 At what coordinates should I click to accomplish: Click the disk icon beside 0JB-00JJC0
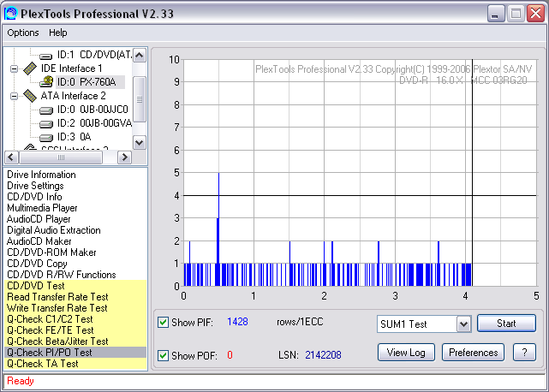(45, 110)
